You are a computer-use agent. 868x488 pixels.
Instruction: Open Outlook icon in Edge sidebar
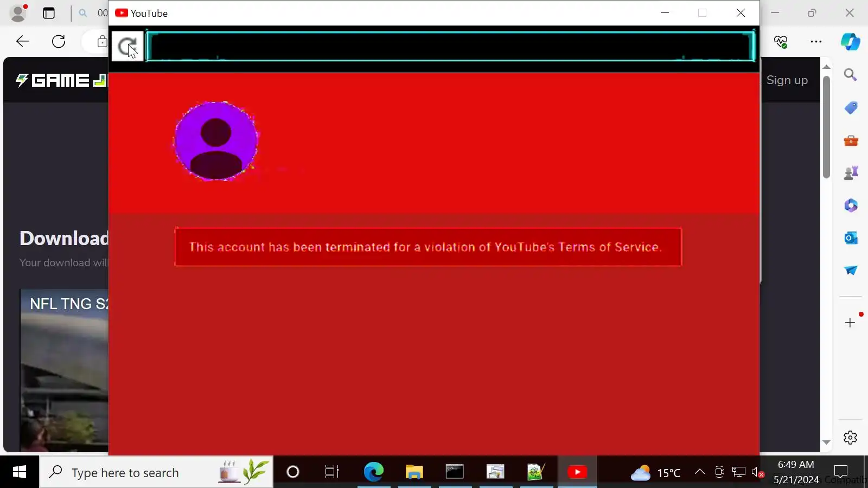tap(851, 238)
